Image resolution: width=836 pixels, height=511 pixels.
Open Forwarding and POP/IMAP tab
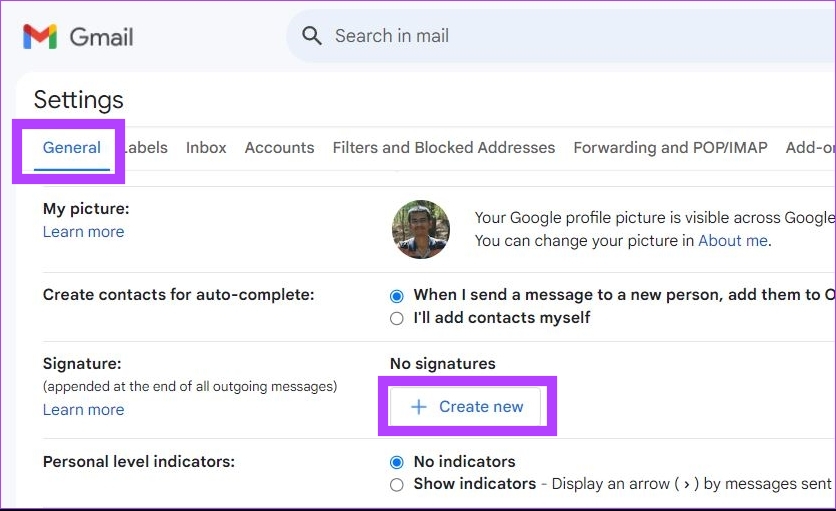[670, 148]
